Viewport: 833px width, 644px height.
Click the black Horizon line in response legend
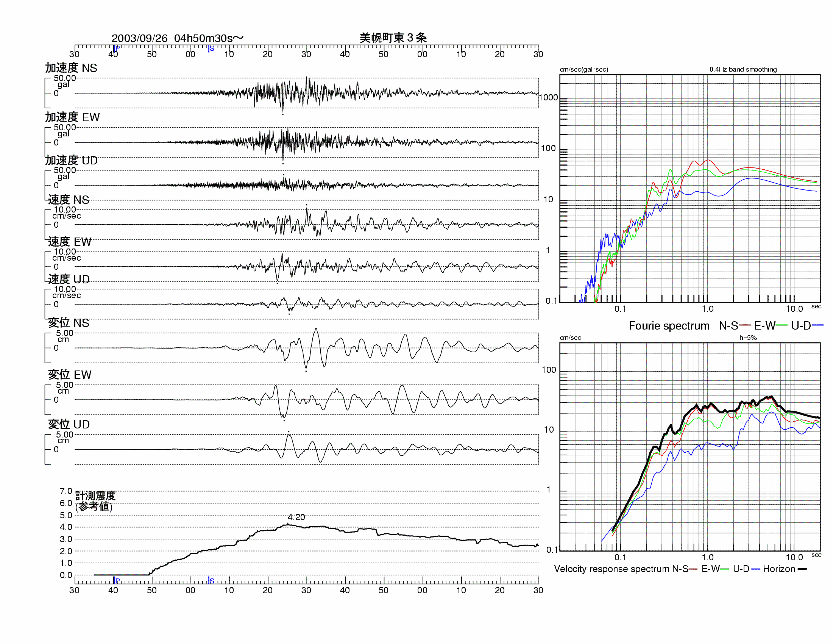pyautogui.click(x=802, y=569)
